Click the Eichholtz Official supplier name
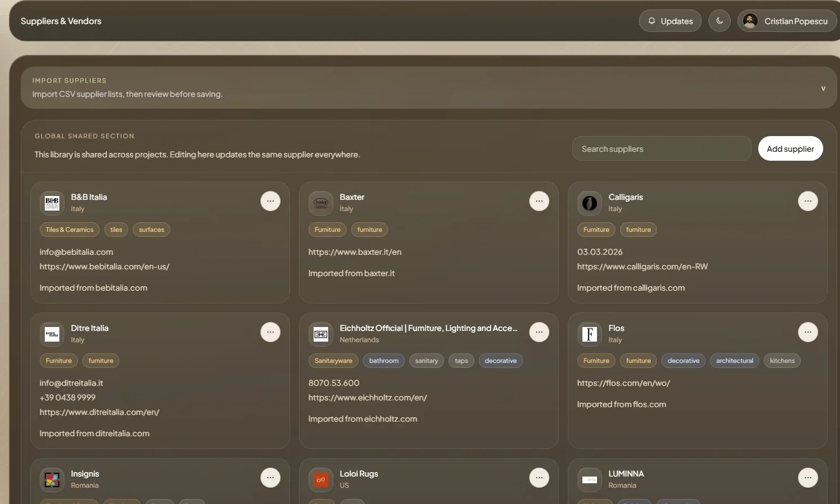Image resolution: width=840 pixels, height=504 pixels. 428,328
